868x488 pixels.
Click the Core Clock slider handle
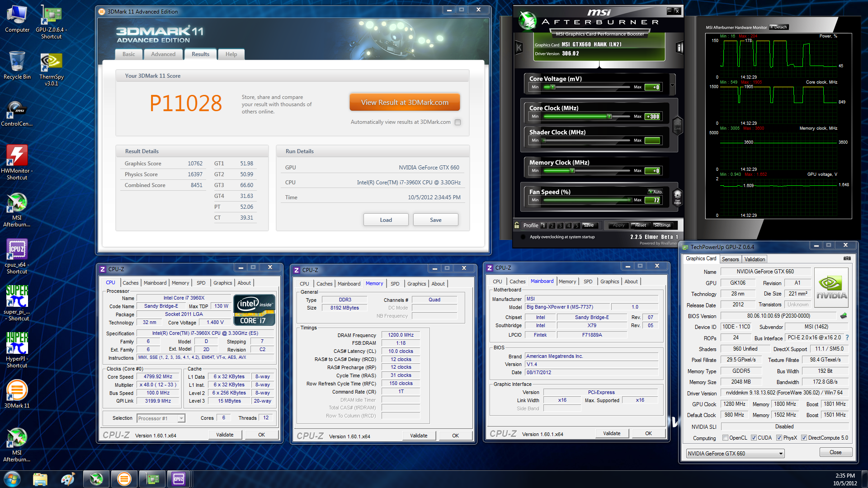pyautogui.click(x=609, y=117)
